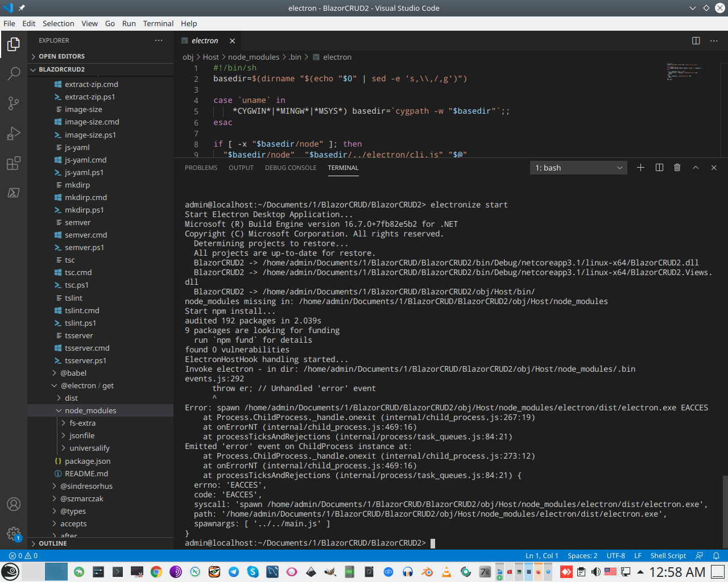This screenshot has width=728, height=582.
Task: Expand the Open Editors section
Action: tap(100, 56)
